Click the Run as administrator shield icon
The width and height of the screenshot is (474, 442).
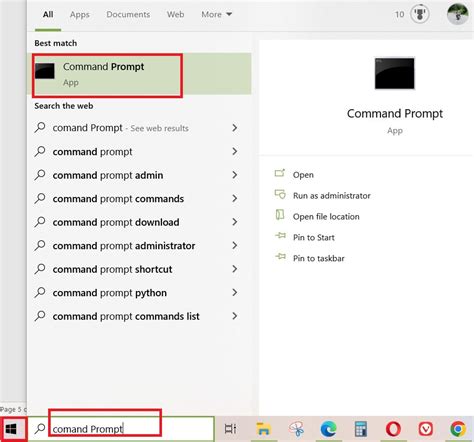click(x=280, y=194)
